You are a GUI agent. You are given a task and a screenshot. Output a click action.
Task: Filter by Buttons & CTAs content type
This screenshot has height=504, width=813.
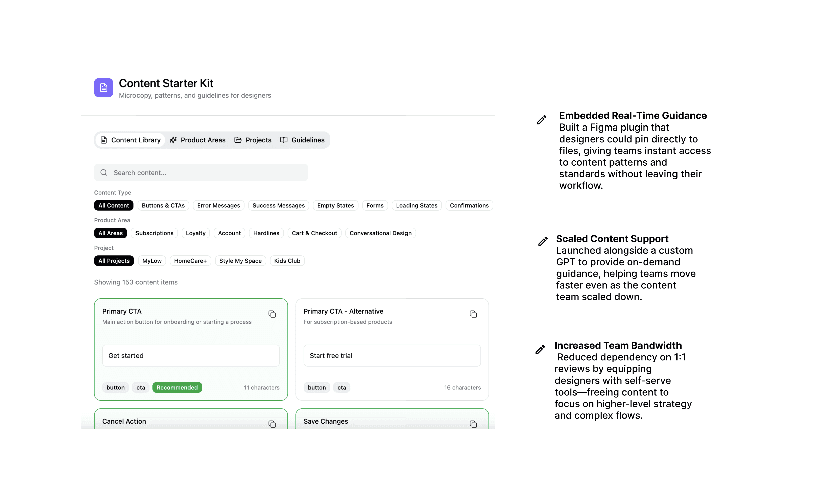[x=163, y=205]
